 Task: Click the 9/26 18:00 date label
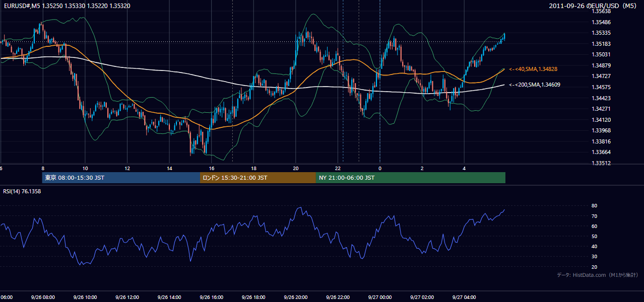point(253,297)
